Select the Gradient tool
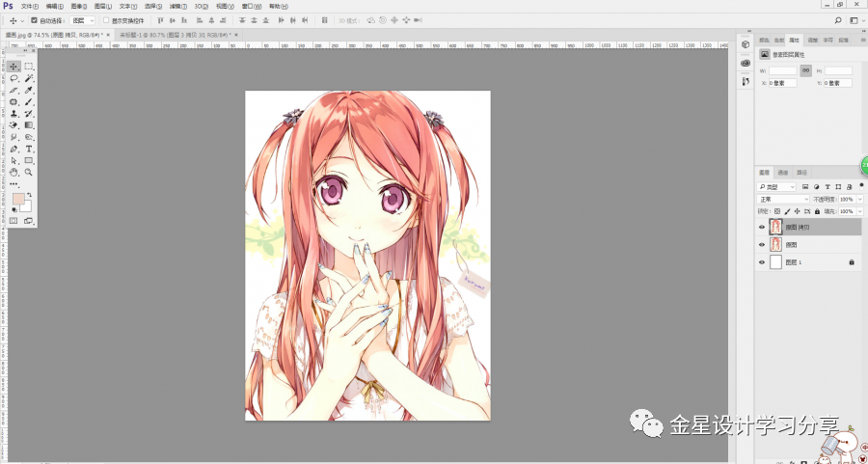Screen dimensions: 868x464 click(29, 125)
